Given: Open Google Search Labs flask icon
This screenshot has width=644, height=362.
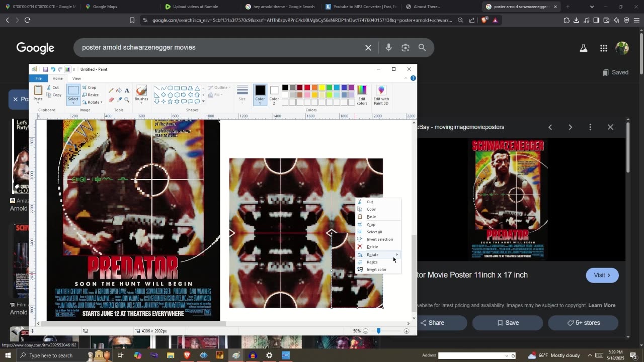Looking at the screenshot, I should 584,48.
